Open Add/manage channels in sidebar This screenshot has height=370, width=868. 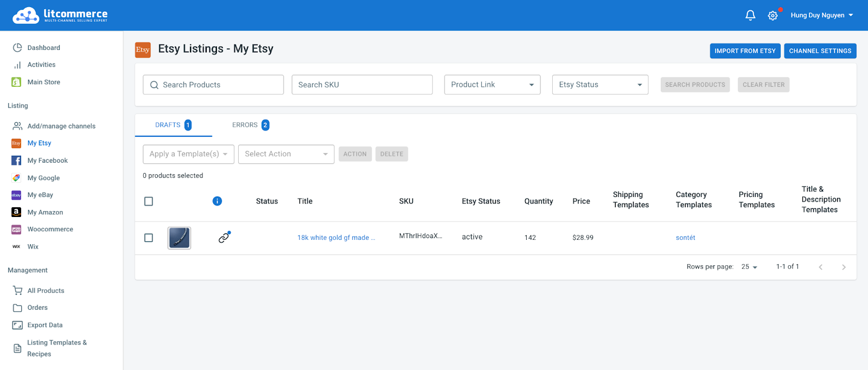click(x=61, y=126)
